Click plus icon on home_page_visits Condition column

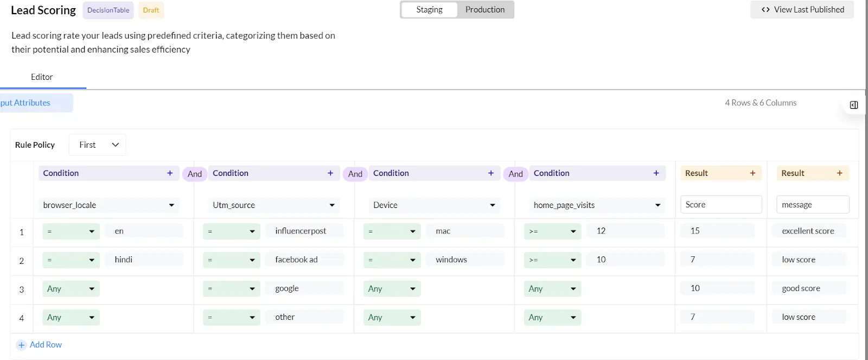(656, 173)
